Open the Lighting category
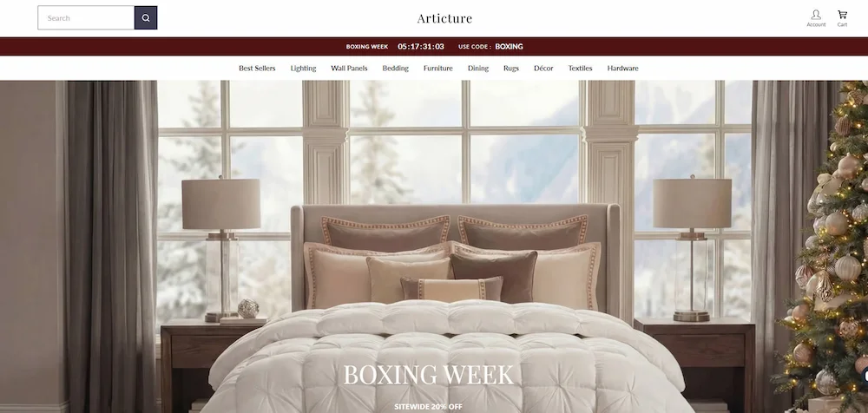This screenshot has height=413, width=868. (x=303, y=68)
